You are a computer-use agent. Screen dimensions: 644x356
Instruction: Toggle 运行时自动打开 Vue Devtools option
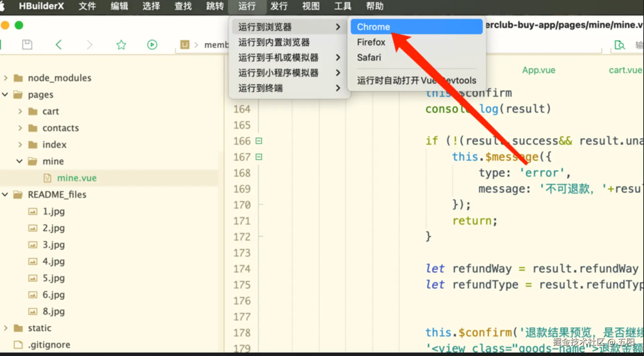click(416, 80)
